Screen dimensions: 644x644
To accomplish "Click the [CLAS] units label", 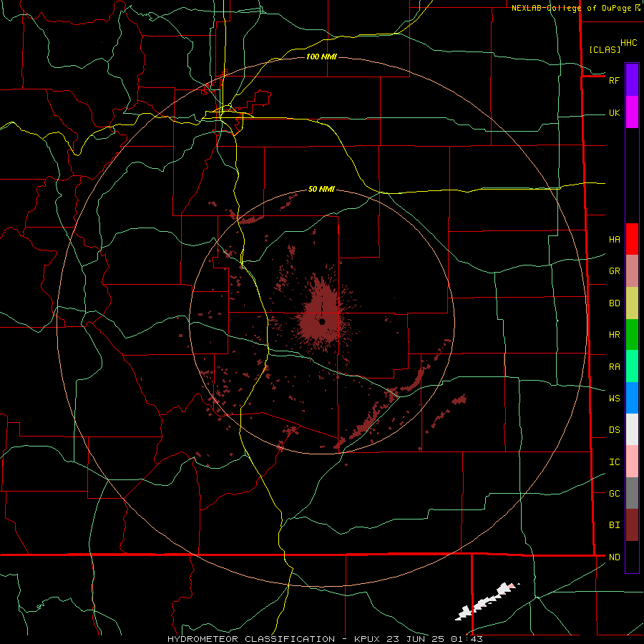I will (605, 49).
